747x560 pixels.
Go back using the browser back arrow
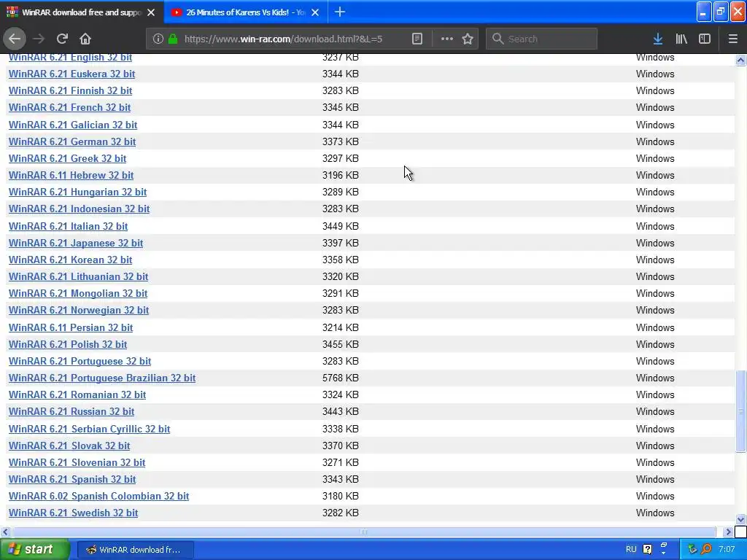[x=15, y=39]
